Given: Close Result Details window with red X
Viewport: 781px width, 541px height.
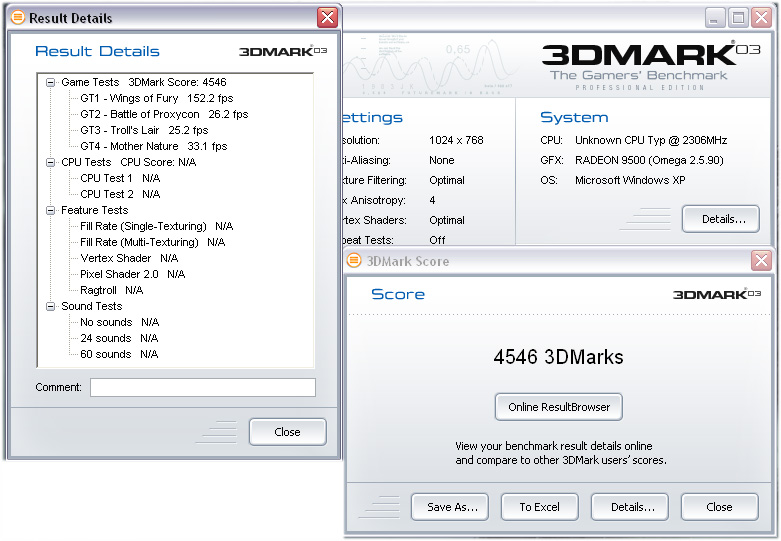Looking at the screenshot, I should [327, 18].
